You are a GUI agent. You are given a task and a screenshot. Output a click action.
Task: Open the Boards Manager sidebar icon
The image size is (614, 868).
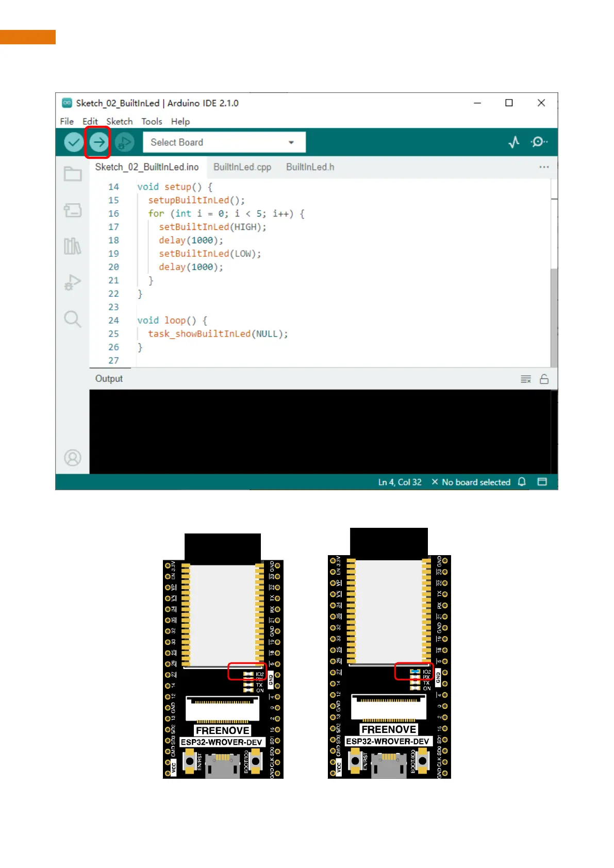pyautogui.click(x=73, y=210)
